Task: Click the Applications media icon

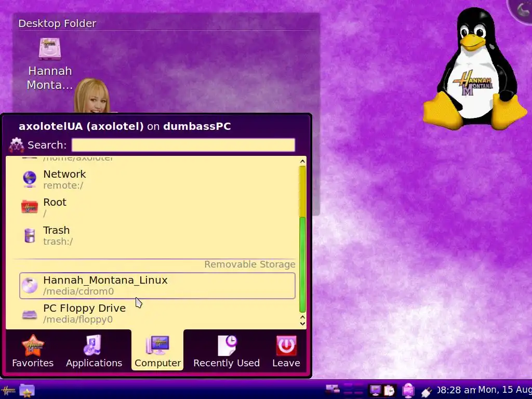Action: pyautogui.click(x=92, y=345)
